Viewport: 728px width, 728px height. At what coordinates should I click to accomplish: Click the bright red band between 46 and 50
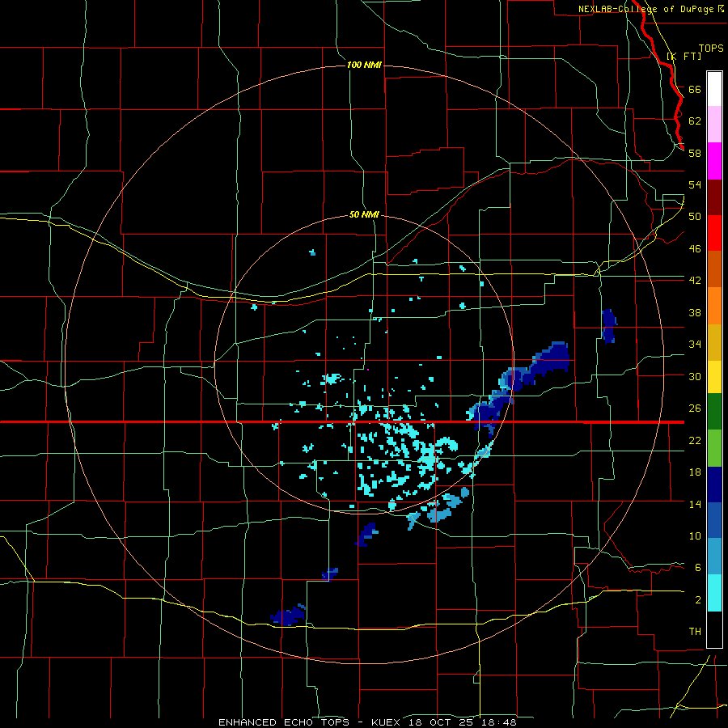[714, 233]
